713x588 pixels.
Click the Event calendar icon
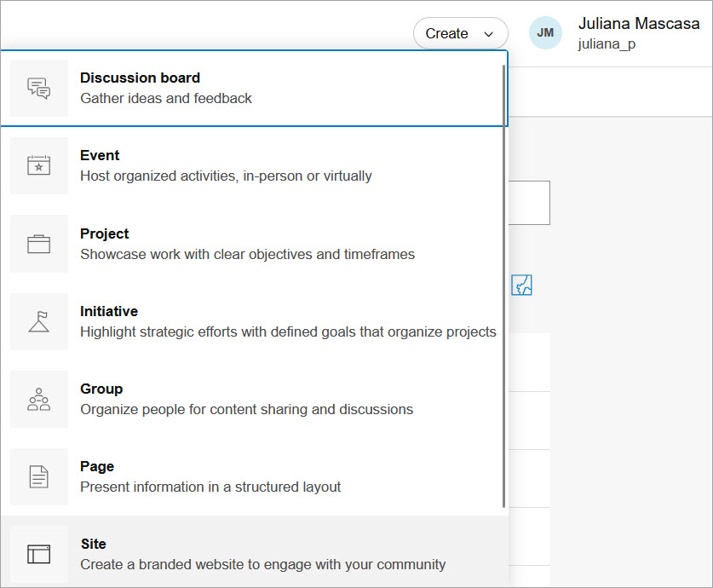point(38,165)
